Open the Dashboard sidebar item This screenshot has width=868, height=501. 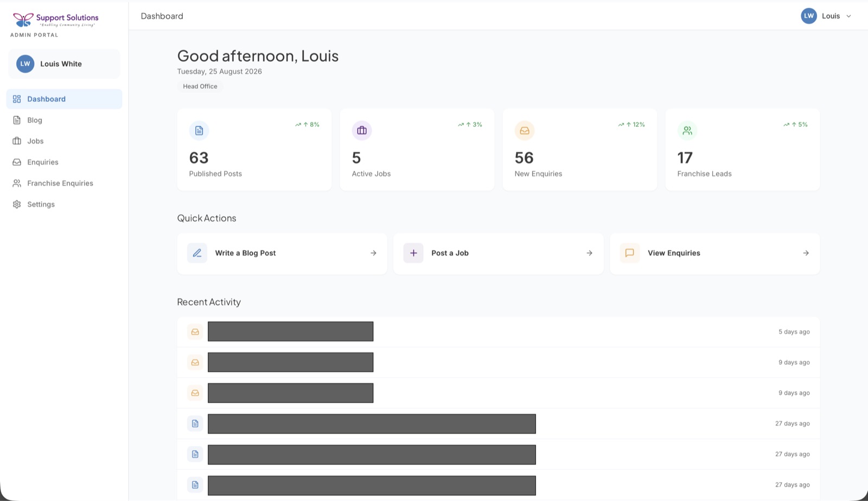[x=64, y=99]
